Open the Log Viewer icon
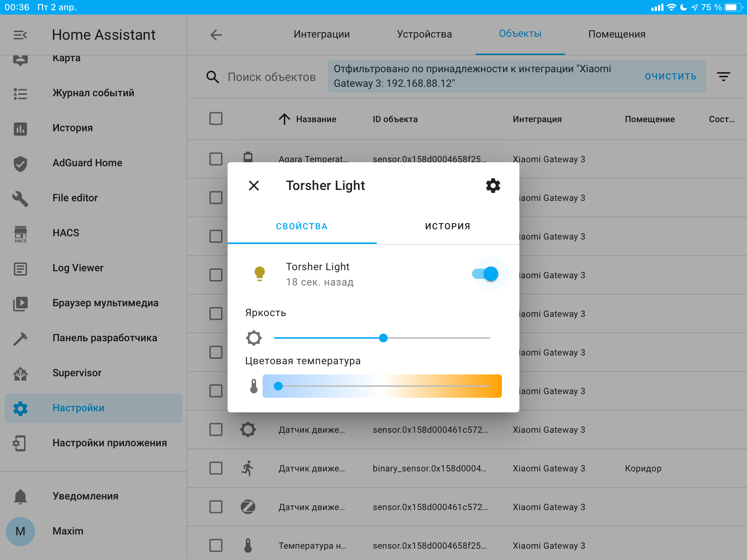This screenshot has height=560, width=747. (x=20, y=269)
